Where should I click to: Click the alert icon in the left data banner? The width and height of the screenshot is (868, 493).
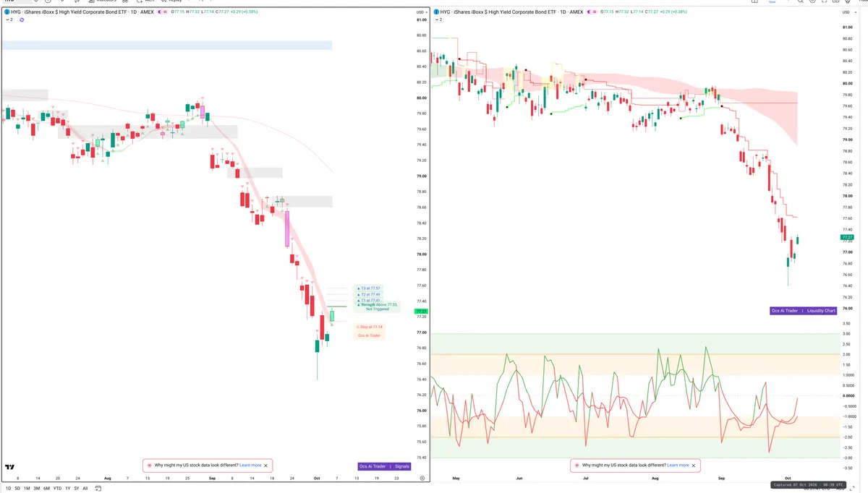click(x=150, y=466)
